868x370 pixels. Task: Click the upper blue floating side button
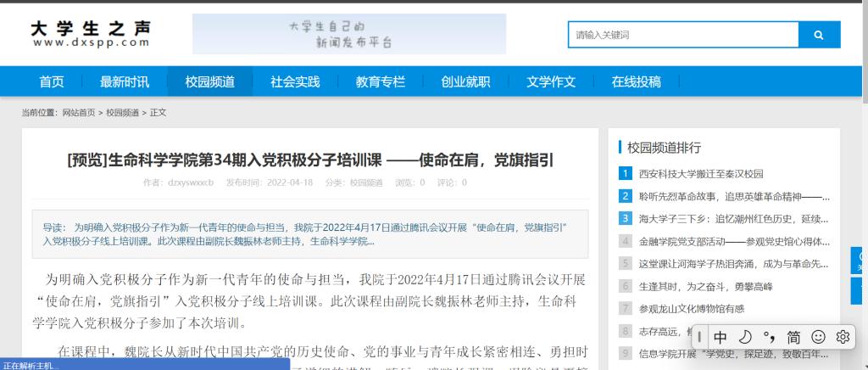click(x=860, y=261)
